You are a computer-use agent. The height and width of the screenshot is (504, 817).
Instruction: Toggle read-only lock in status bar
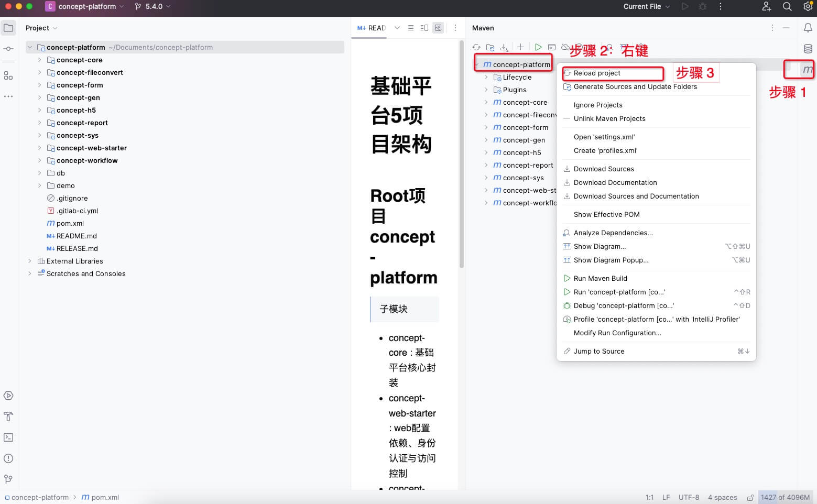(750, 497)
